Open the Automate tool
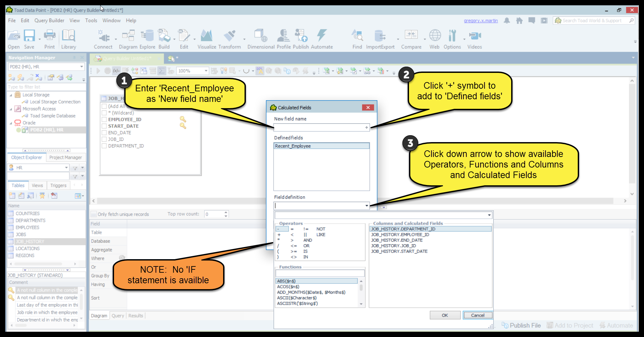This screenshot has height=337, width=644. [x=322, y=39]
